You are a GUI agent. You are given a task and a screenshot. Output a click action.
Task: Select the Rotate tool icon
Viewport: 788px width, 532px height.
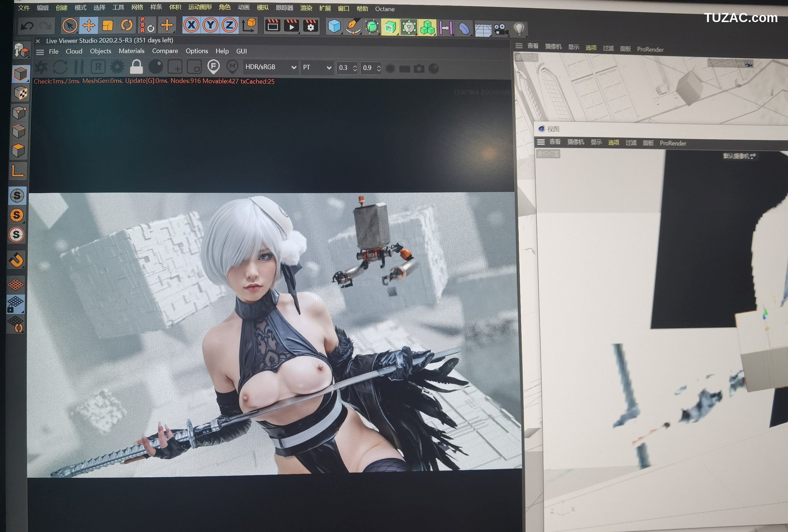tap(127, 25)
